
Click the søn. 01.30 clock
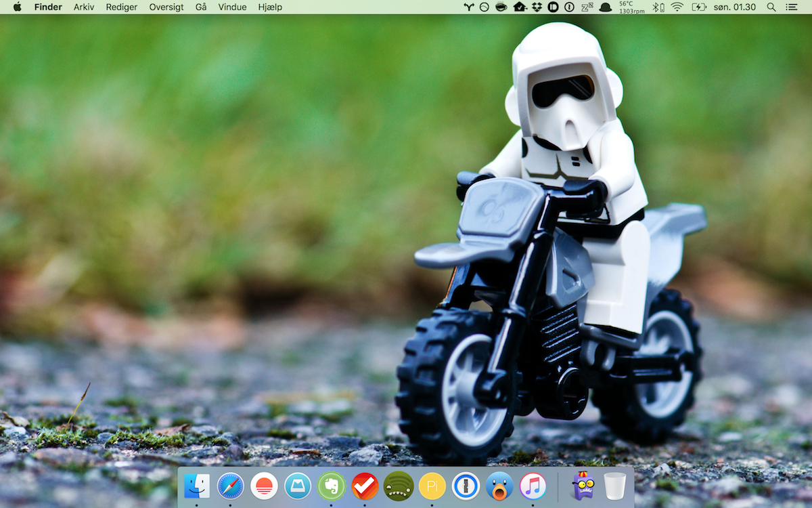pyautogui.click(x=735, y=7)
